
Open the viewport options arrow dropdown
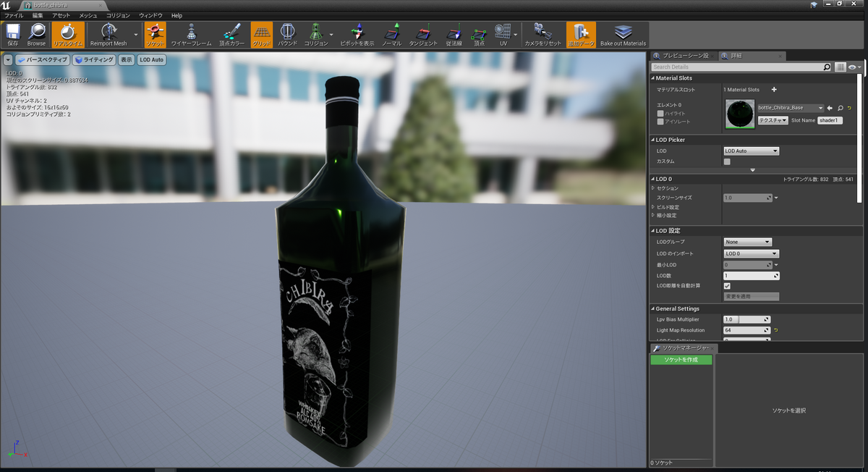click(x=9, y=59)
